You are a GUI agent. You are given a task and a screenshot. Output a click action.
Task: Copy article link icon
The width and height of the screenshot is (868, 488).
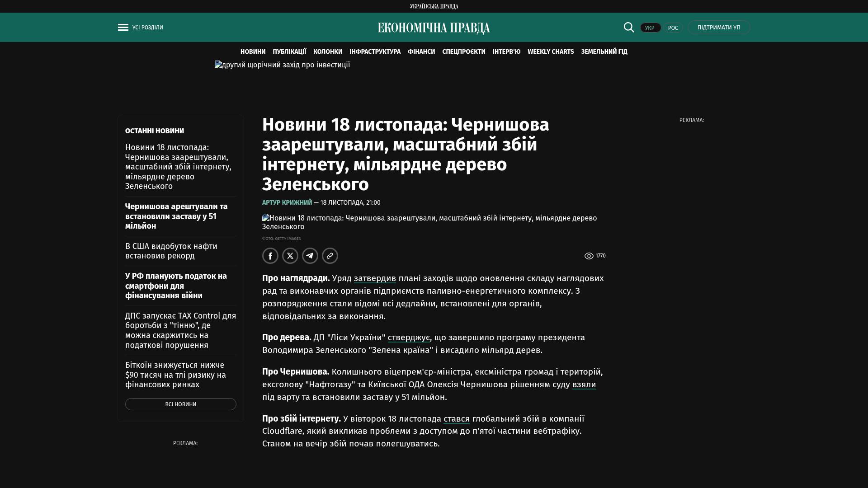pyautogui.click(x=330, y=256)
